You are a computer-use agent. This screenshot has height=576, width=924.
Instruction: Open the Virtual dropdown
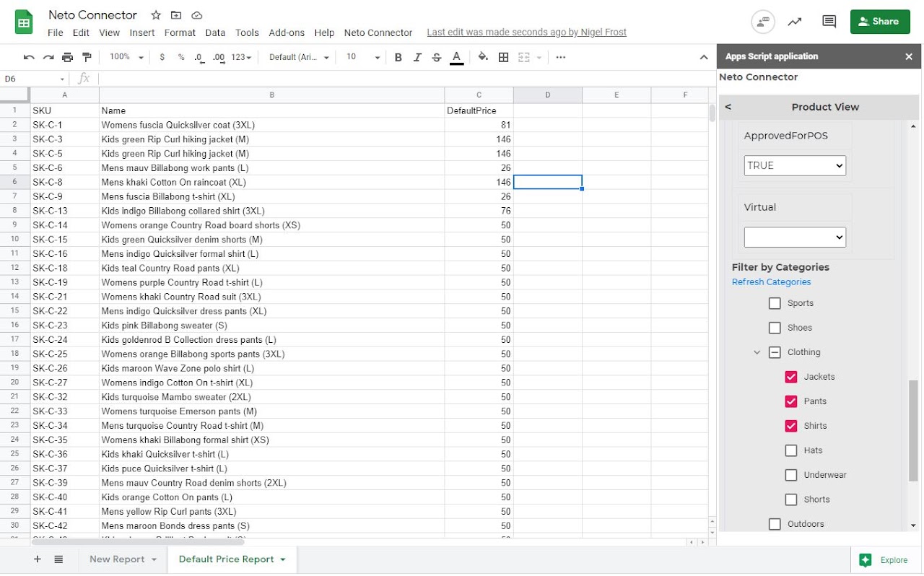pyautogui.click(x=794, y=237)
